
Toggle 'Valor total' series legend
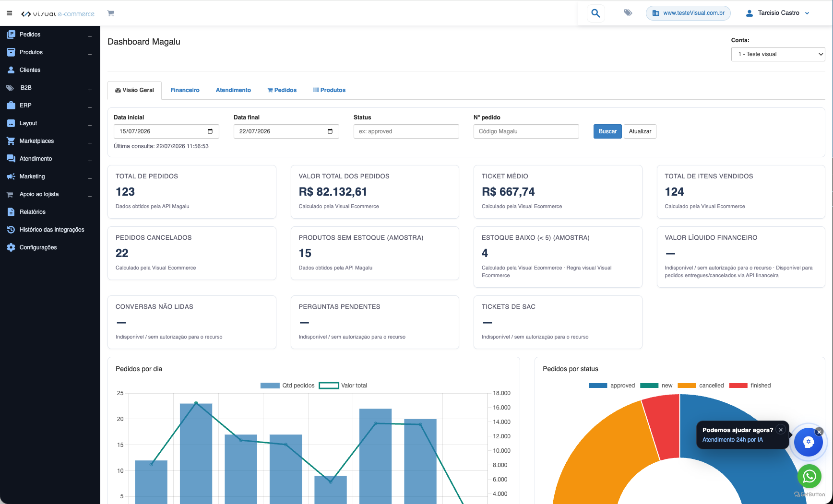(343, 386)
